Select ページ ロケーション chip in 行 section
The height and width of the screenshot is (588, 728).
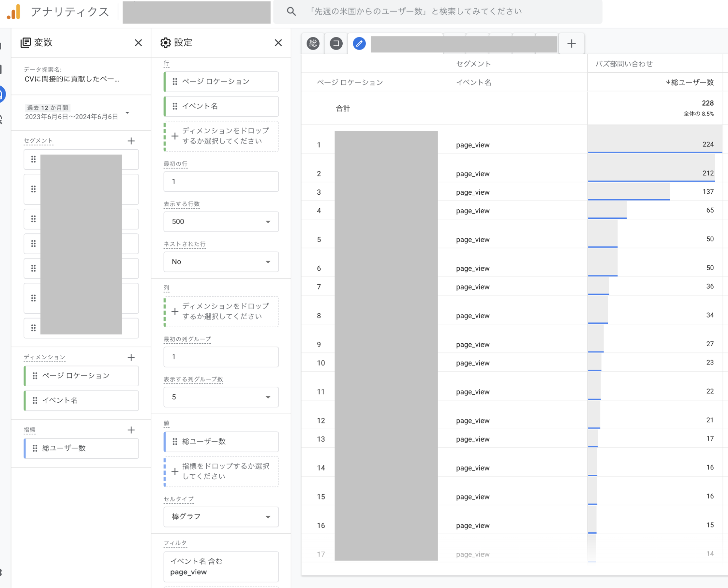coord(221,82)
